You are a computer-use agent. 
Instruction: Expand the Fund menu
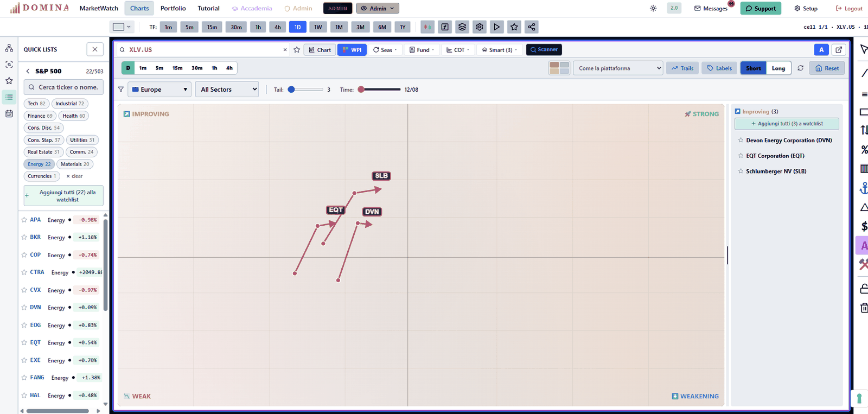[422, 49]
